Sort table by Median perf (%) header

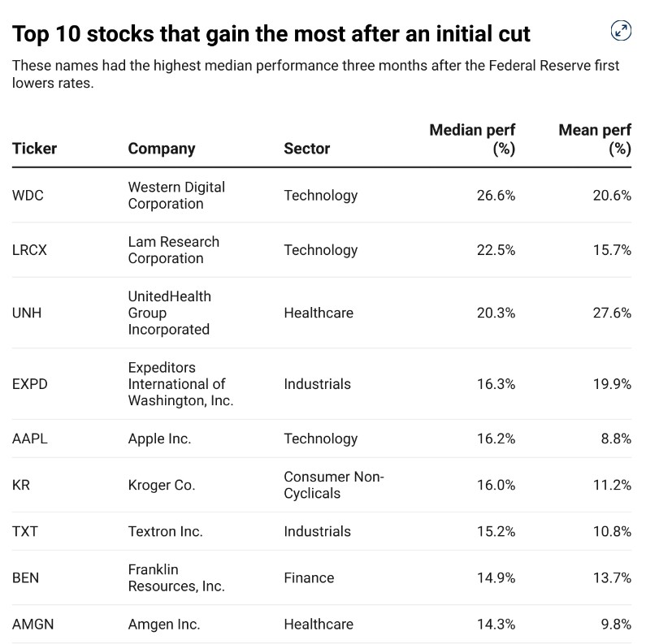[472, 140]
